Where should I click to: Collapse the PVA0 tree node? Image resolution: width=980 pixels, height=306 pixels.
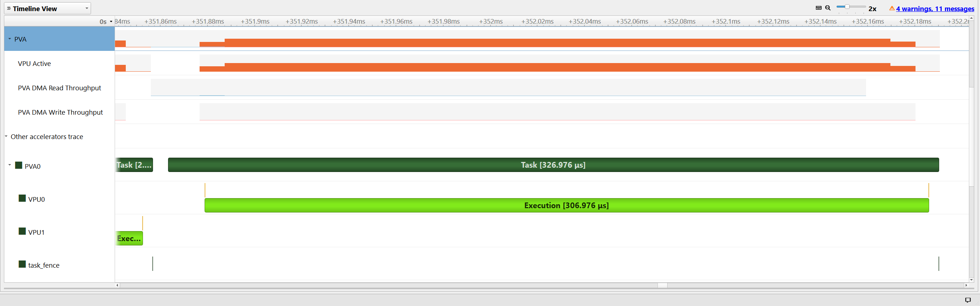(x=10, y=165)
